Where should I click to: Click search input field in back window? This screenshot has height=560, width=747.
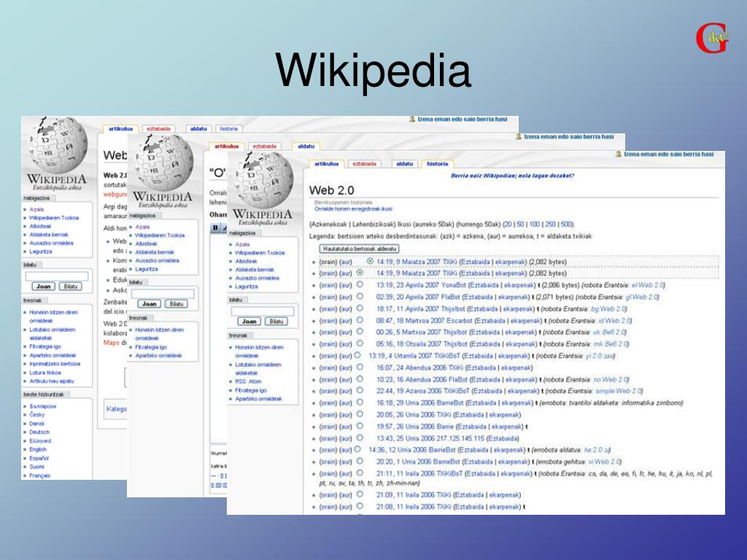pos(57,276)
